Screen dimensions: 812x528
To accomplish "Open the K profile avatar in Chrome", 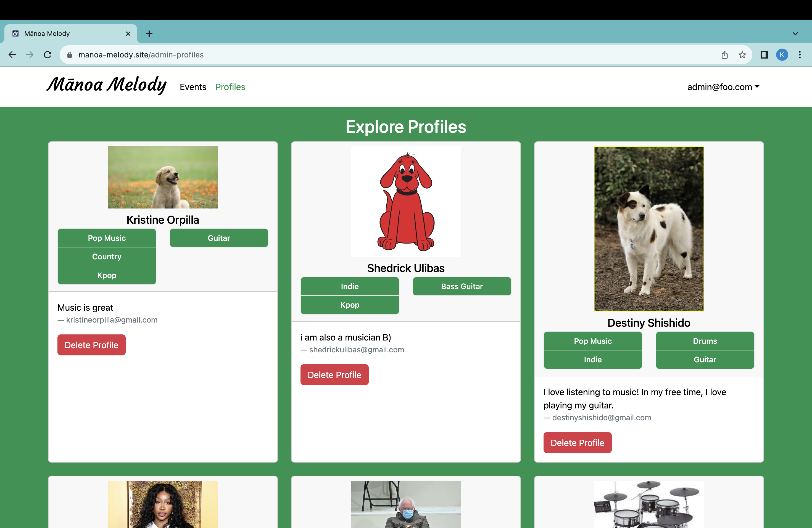I will point(782,55).
